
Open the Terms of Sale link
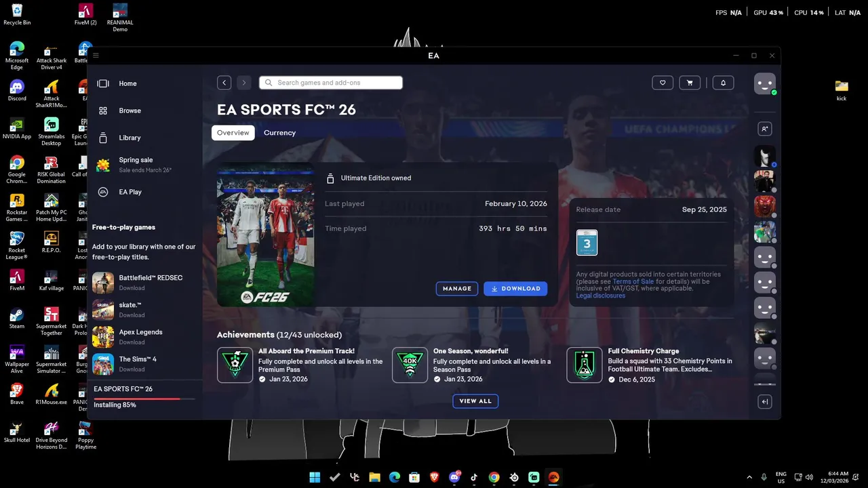pos(633,281)
